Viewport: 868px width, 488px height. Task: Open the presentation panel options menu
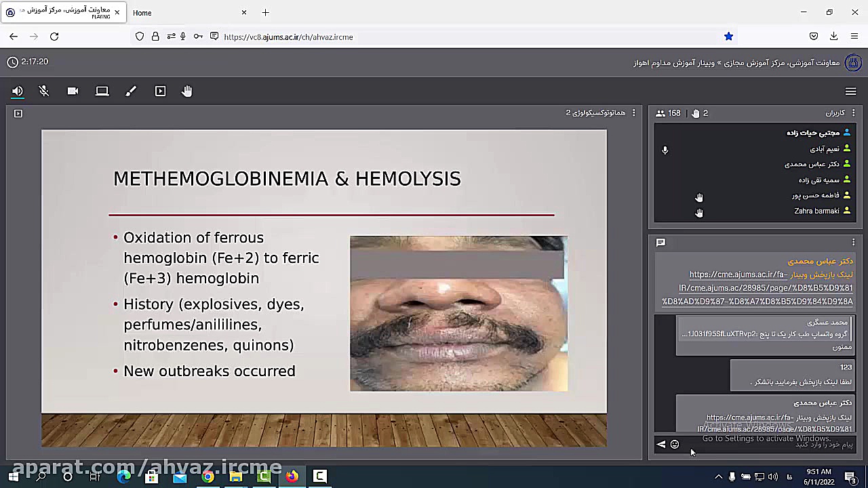pyautogui.click(x=634, y=113)
